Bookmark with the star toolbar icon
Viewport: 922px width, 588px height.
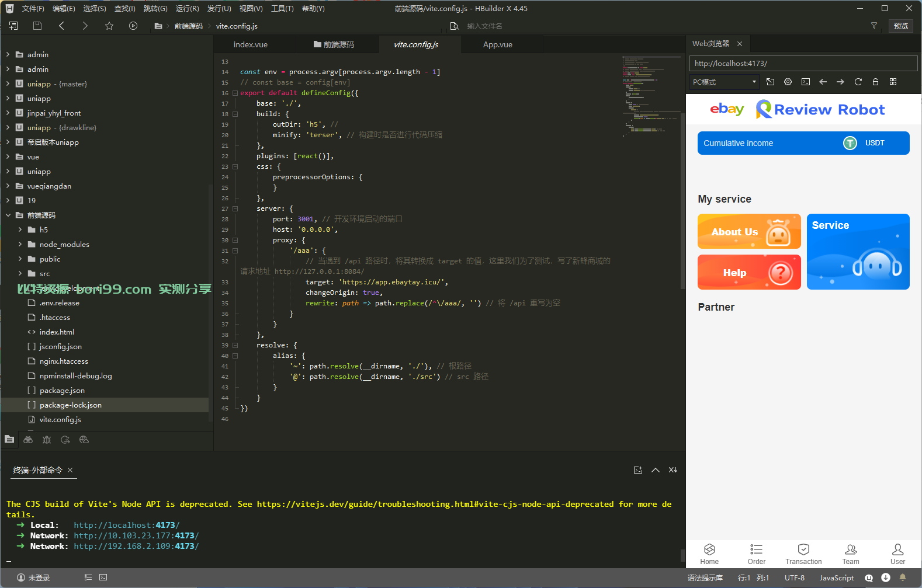109,26
